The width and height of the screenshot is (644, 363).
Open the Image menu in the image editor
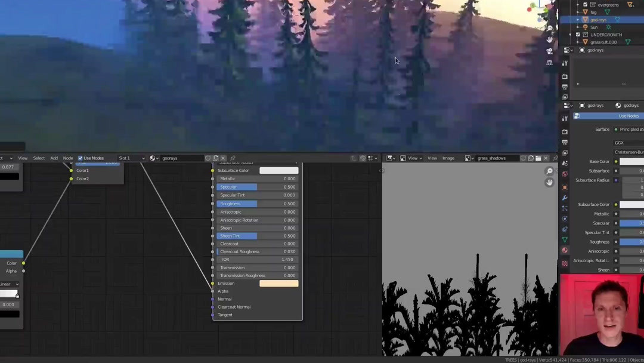(448, 158)
